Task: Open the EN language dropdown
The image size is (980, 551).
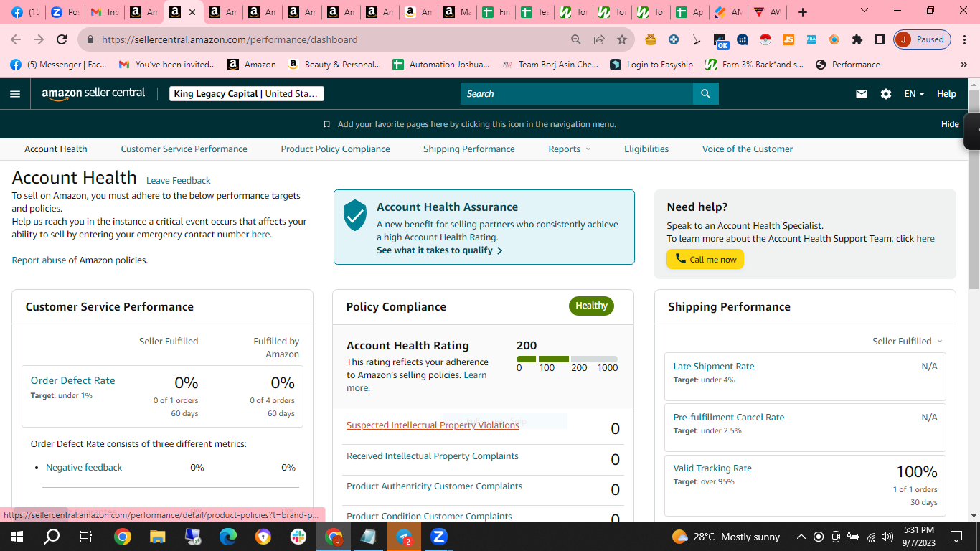Action: coord(914,94)
